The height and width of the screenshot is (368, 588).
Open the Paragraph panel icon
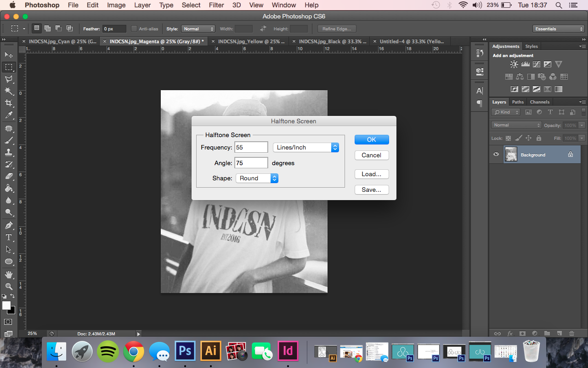[x=480, y=103]
